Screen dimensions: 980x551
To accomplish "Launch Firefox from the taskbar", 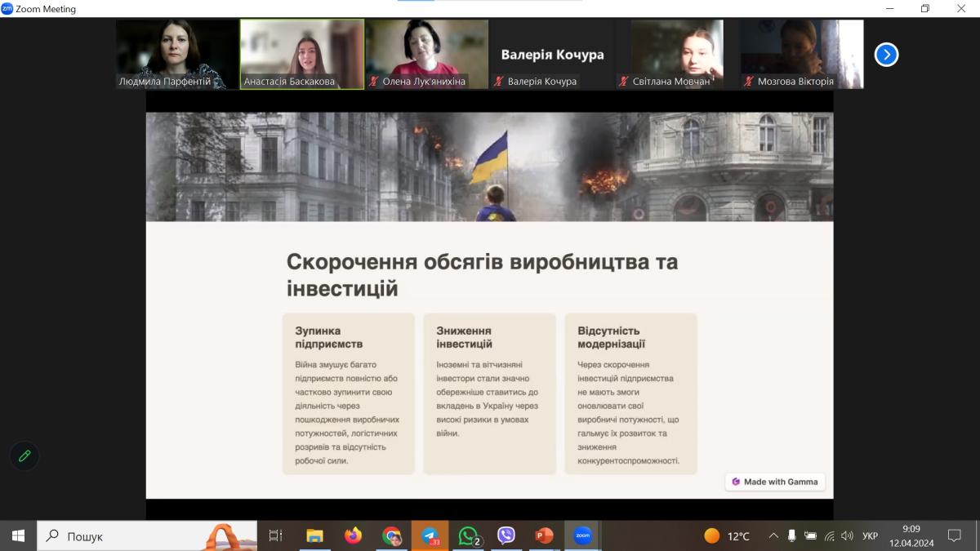I will click(x=353, y=535).
